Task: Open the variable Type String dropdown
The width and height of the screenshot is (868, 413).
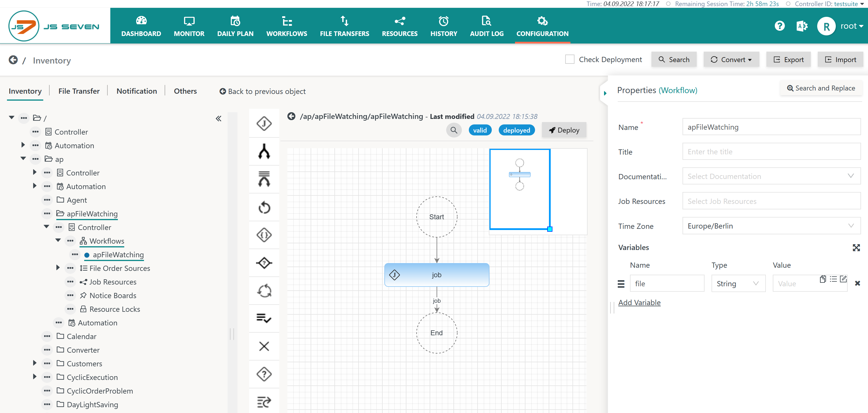Action: (738, 283)
